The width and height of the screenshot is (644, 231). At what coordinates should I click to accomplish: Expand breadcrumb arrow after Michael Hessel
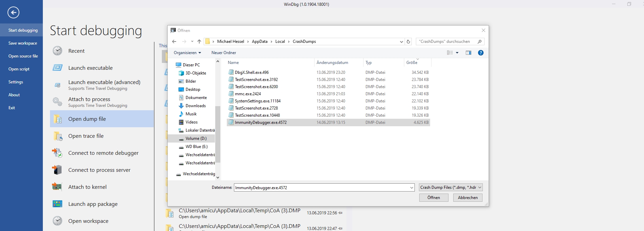pos(248,42)
